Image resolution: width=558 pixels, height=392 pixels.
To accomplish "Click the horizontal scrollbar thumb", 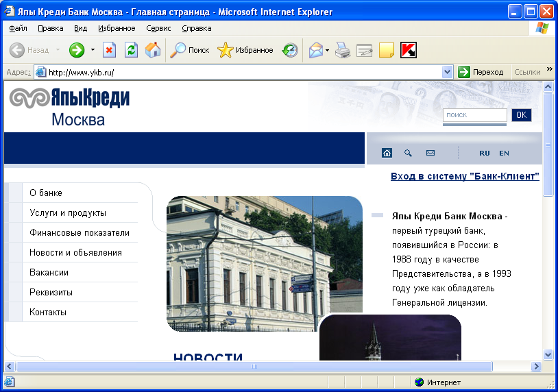I will click(x=254, y=367).
